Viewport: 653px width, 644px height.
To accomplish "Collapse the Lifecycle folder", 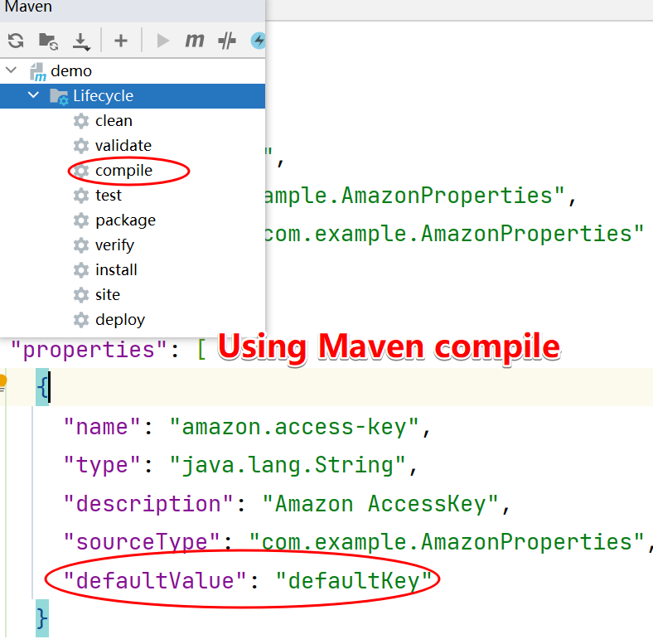I will pyautogui.click(x=33, y=95).
